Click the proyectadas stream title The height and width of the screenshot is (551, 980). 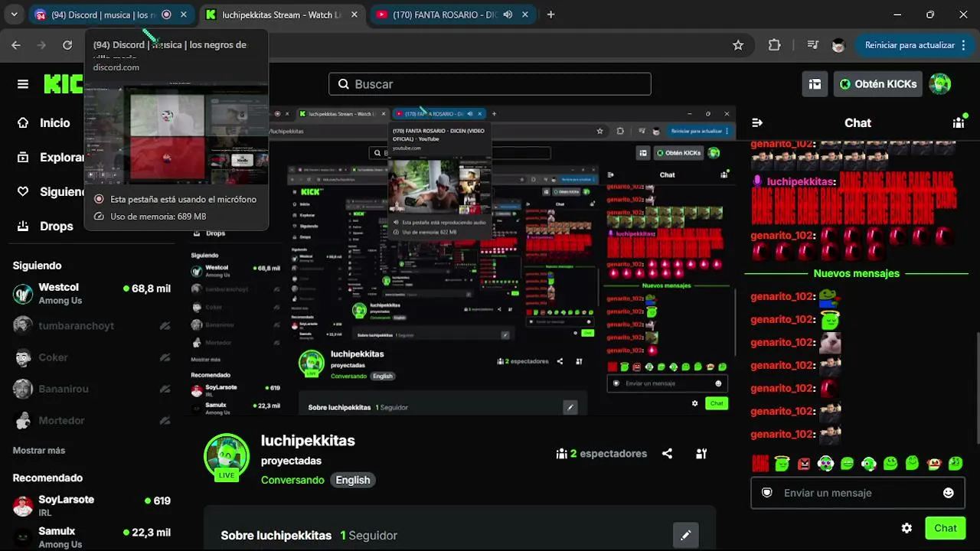click(291, 461)
